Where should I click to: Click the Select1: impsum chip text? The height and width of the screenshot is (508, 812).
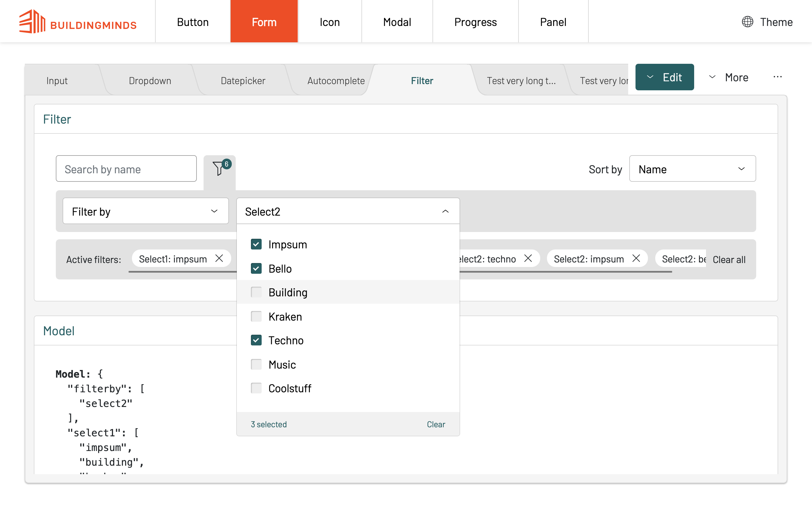(x=173, y=259)
